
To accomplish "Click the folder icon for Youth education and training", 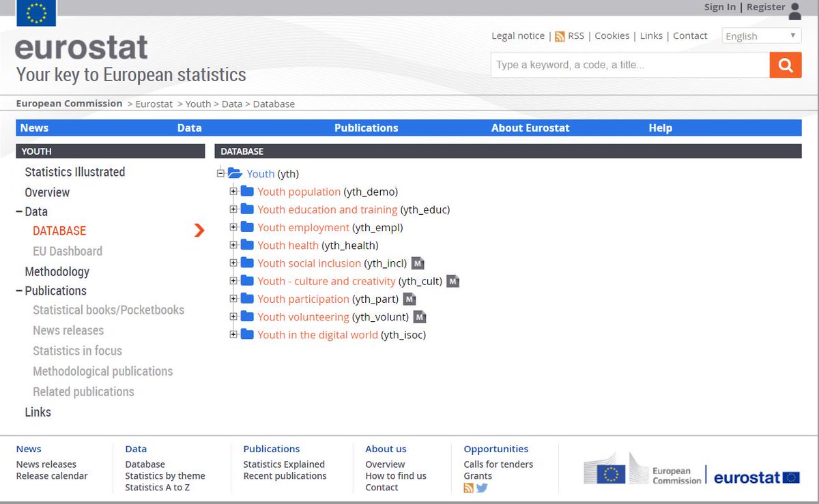I will coord(247,209).
